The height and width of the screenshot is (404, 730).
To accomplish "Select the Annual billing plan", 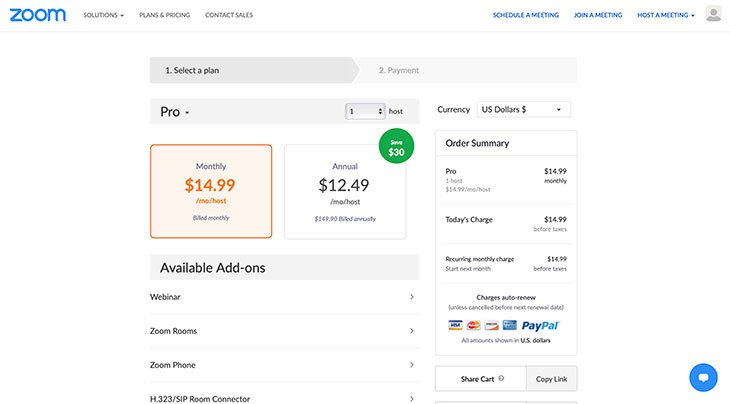I will click(x=345, y=191).
